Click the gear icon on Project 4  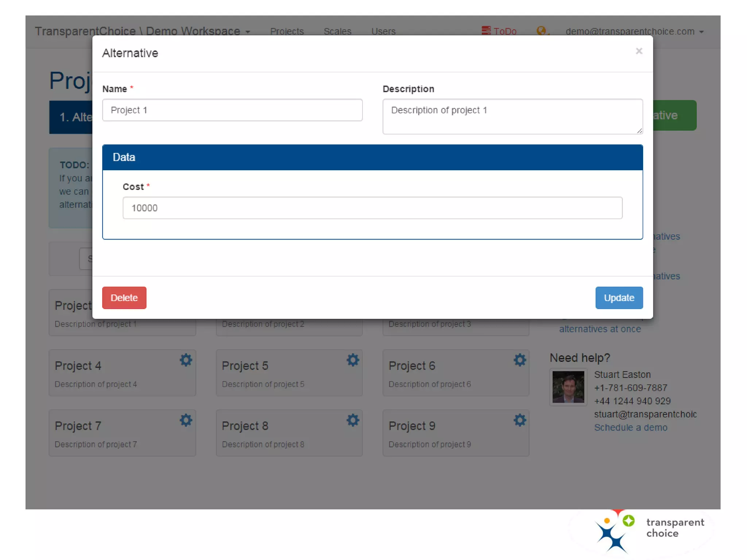pyautogui.click(x=186, y=360)
